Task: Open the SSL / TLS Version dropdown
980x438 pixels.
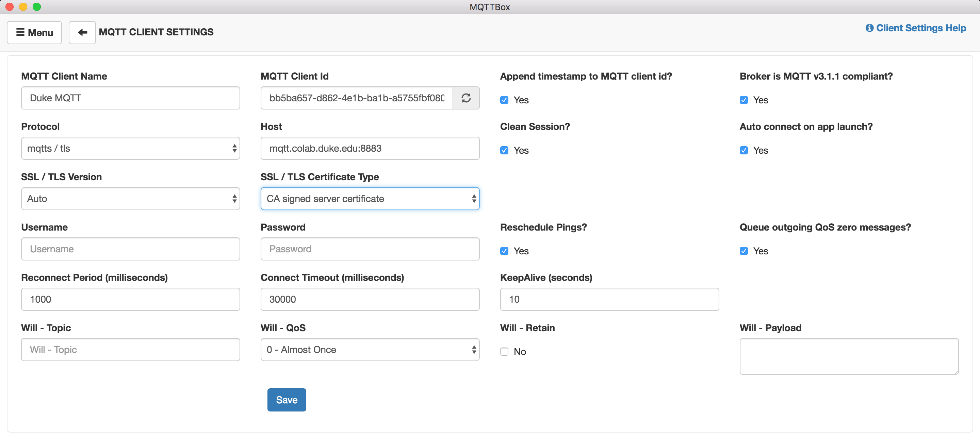Action: click(x=130, y=199)
